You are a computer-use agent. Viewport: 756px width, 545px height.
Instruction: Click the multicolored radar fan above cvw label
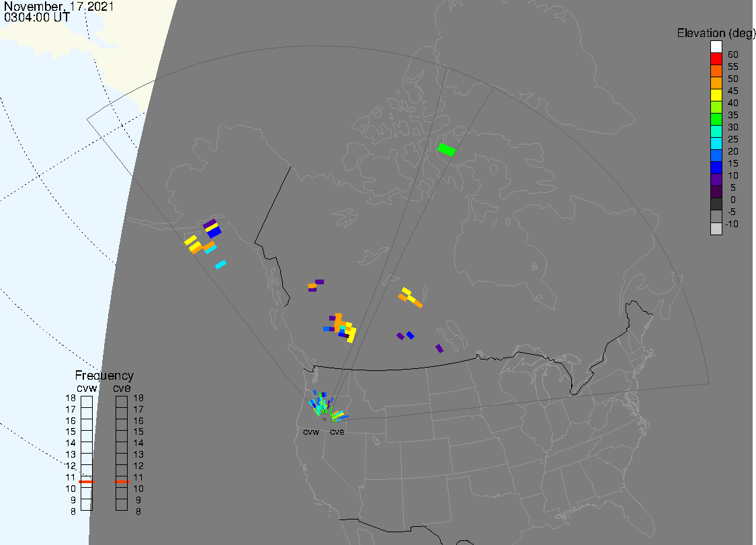pyautogui.click(x=321, y=405)
